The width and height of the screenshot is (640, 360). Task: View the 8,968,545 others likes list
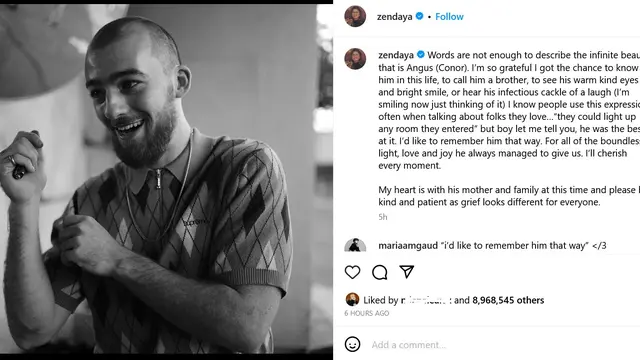pyautogui.click(x=508, y=300)
